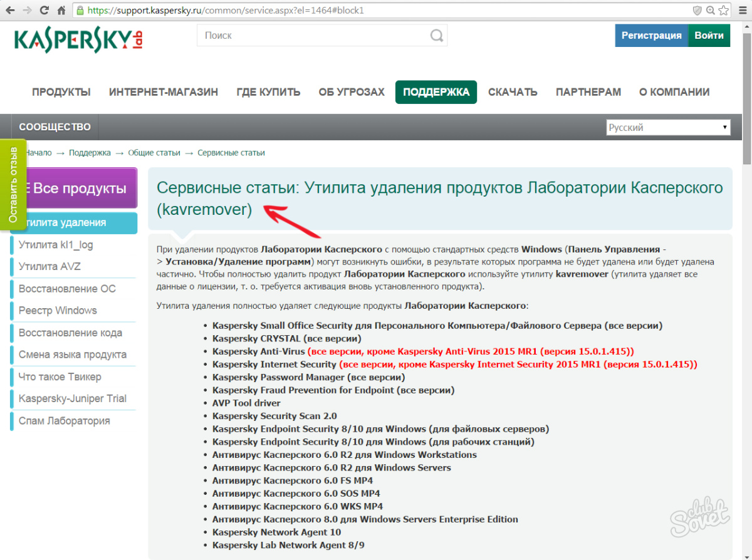The height and width of the screenshot is (560, 752).
Task: Open the ПРОДУКТЫ menu
Action: [61, 92]
